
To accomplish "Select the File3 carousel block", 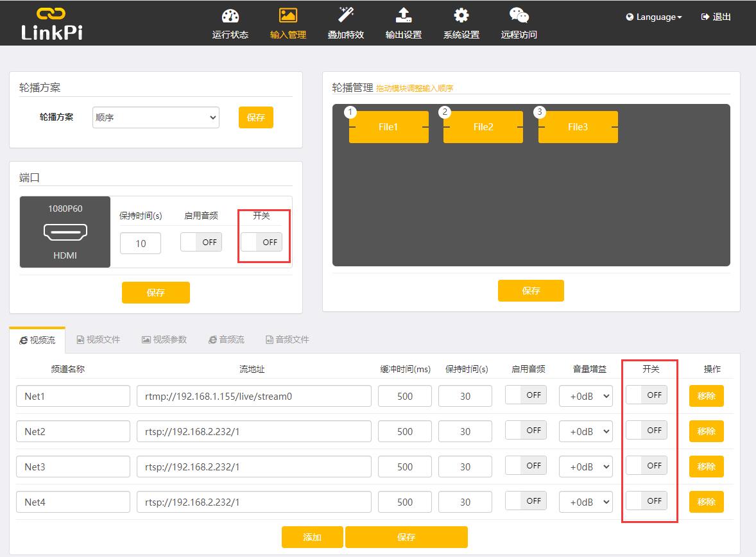I will pos(578,127).
